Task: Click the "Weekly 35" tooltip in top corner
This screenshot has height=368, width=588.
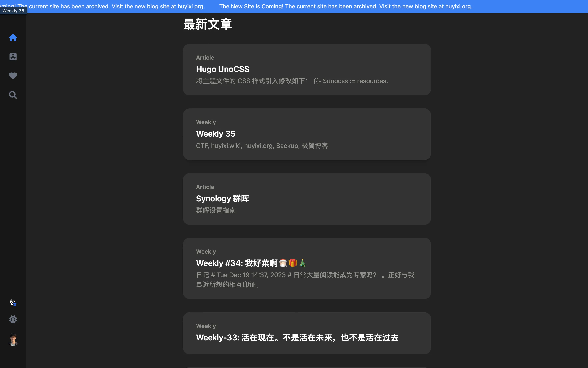Action: (13, 10)
